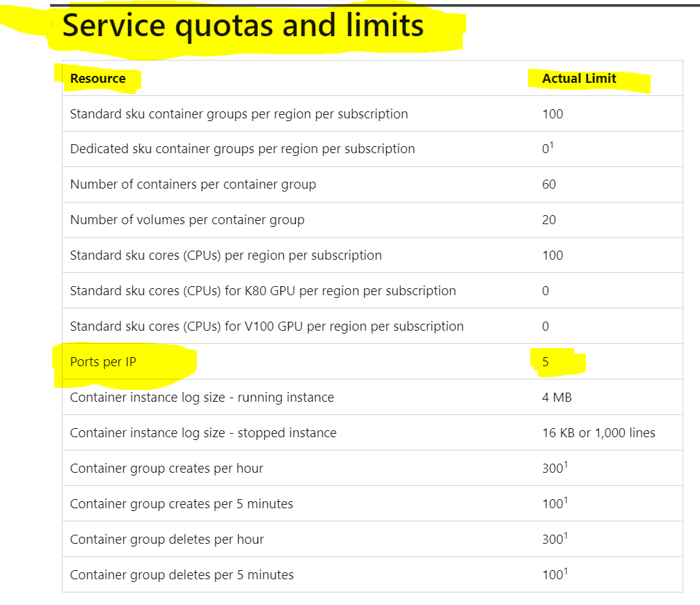
Task: Click the V100 GPU cores resource cell
Action: point(267,327)
